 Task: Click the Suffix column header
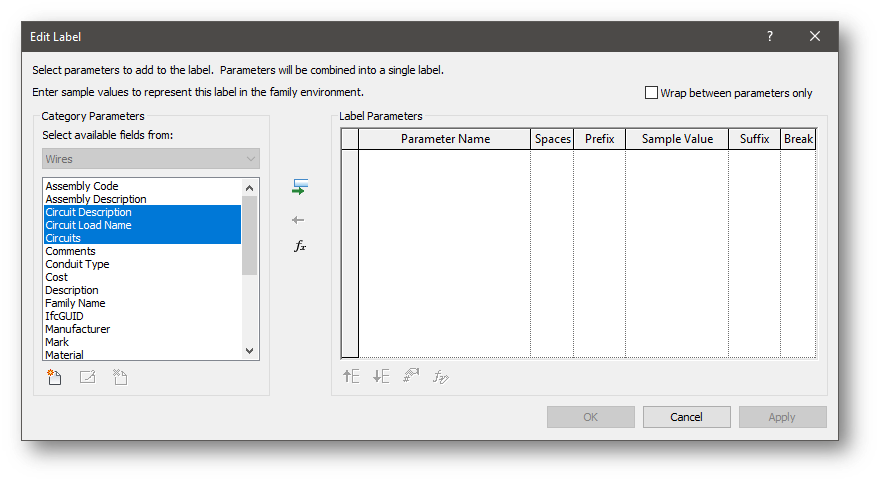[x=755, y=139]
